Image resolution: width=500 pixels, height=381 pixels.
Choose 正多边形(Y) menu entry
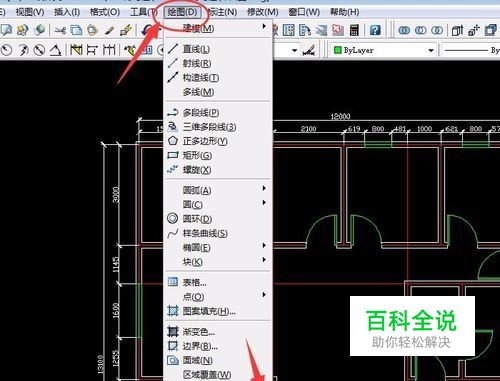click(x=218, y=141)
